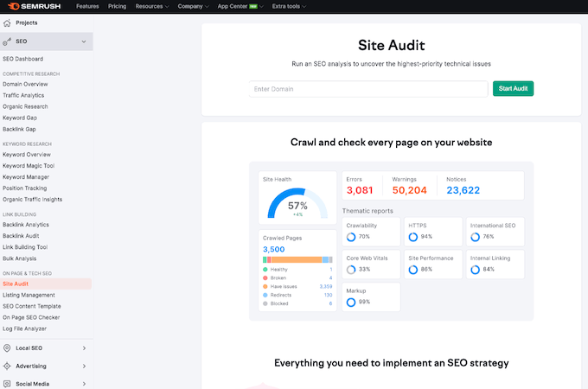Click the Crawled Pages stacked color bar

[297, 259]
